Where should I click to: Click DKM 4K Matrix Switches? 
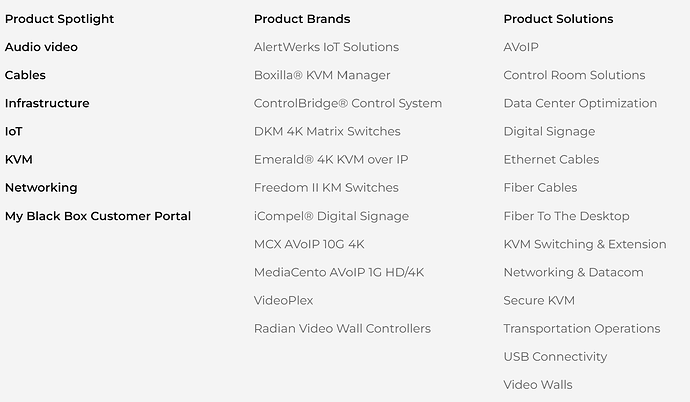[x=327, y=131]
